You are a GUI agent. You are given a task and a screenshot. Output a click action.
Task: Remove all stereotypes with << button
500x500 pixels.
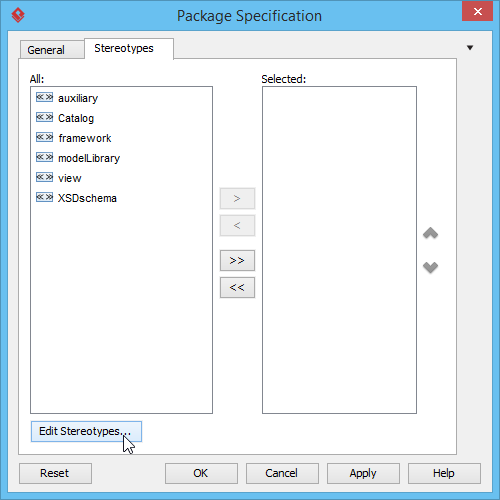(237, 287)
